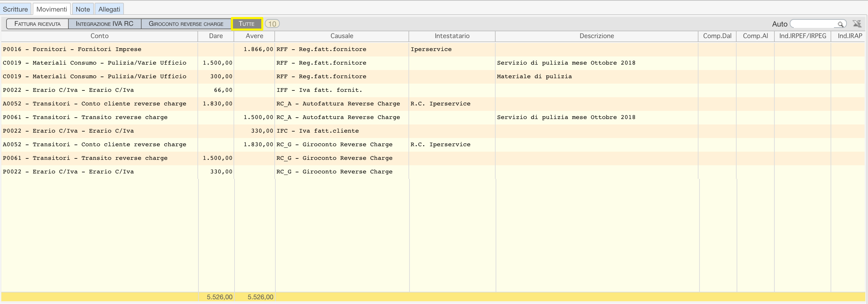This screenshot has width=868, height=304.
Task: Click Servizio di pulizia description in the P0061 row
Action: tap(566, 117)
